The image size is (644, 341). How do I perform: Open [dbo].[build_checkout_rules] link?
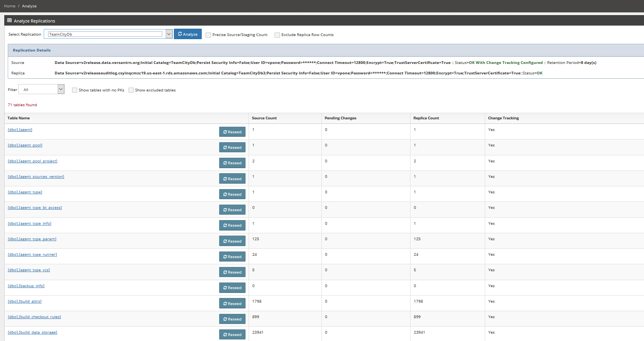point(34,317)
